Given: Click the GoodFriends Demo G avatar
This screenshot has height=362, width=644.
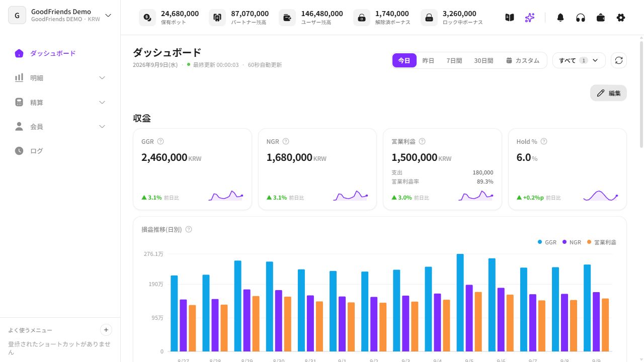Looking at the screenshot, I should tap(17, 16).
